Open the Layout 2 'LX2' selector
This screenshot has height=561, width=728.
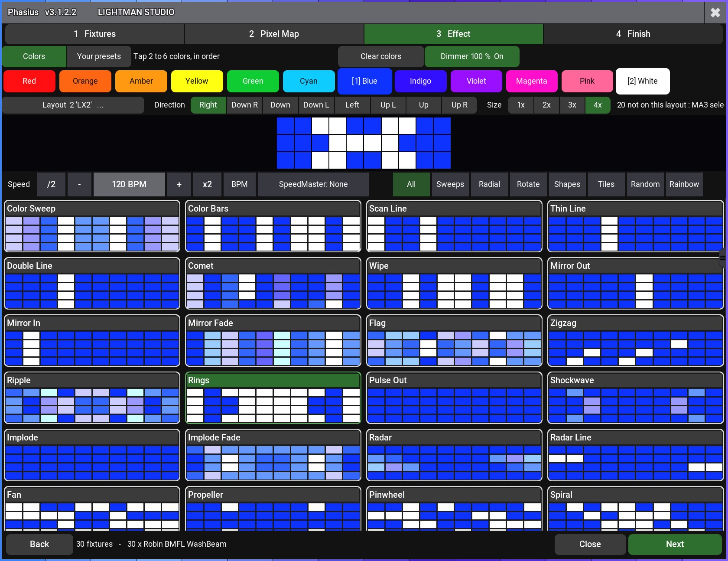tap(73, 105)
